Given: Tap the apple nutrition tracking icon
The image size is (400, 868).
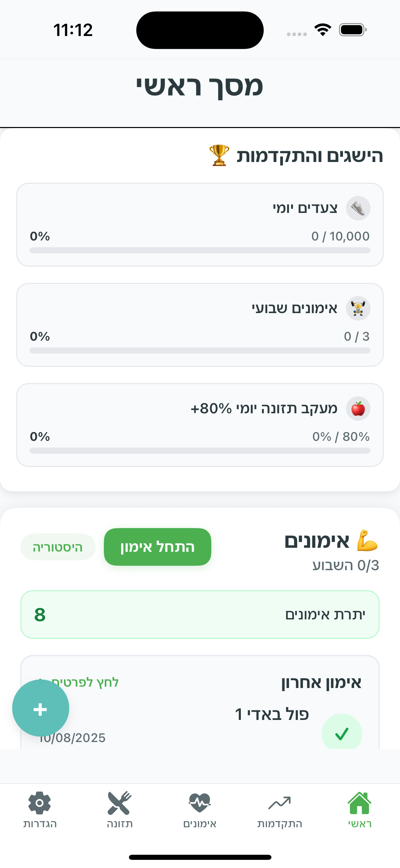Looking at the screenshot, I should [358, 408].
